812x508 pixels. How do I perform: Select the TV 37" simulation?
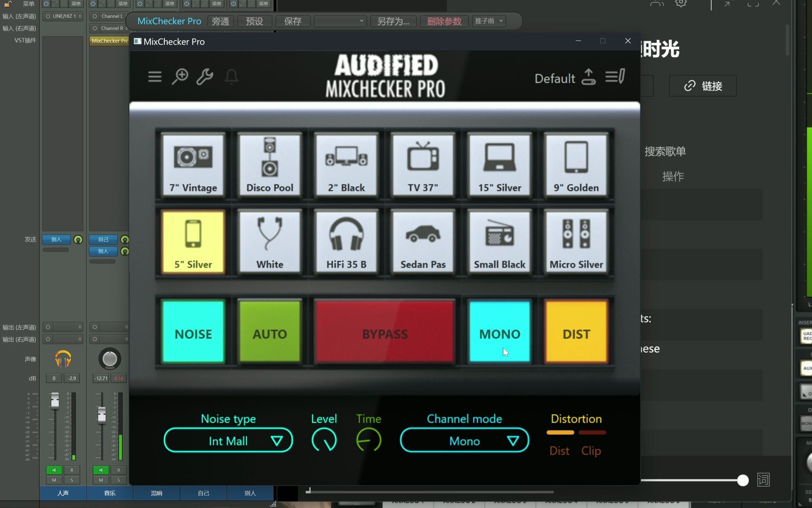click(423, 164)
